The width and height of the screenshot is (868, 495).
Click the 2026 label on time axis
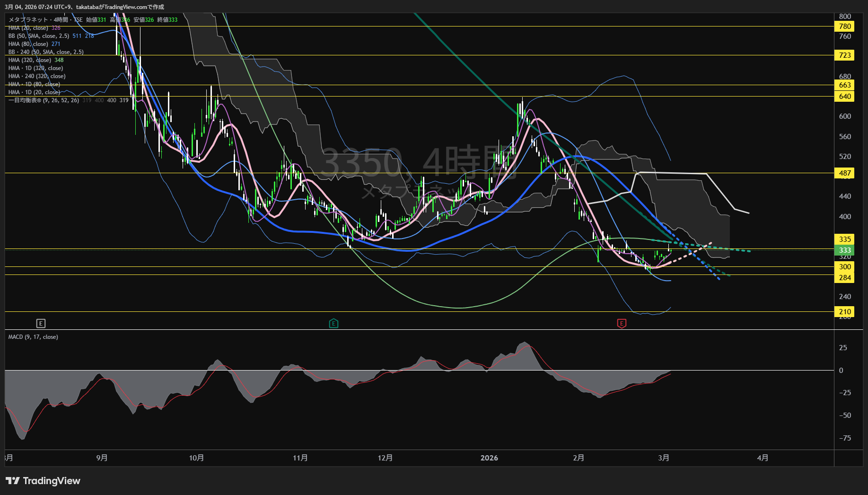[489, 458]
